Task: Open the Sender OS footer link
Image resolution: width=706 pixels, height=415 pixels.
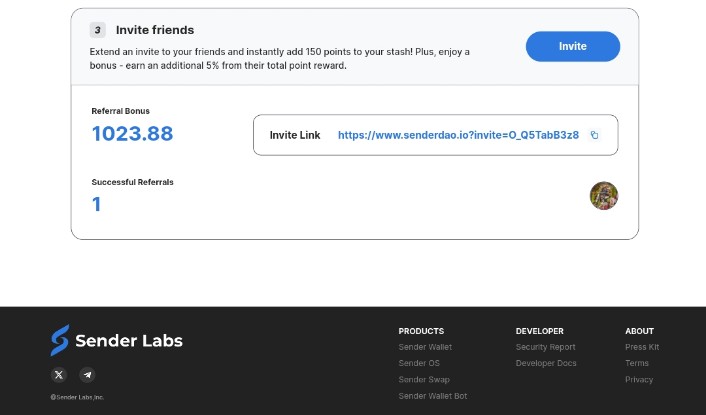Action: [419, 363]
